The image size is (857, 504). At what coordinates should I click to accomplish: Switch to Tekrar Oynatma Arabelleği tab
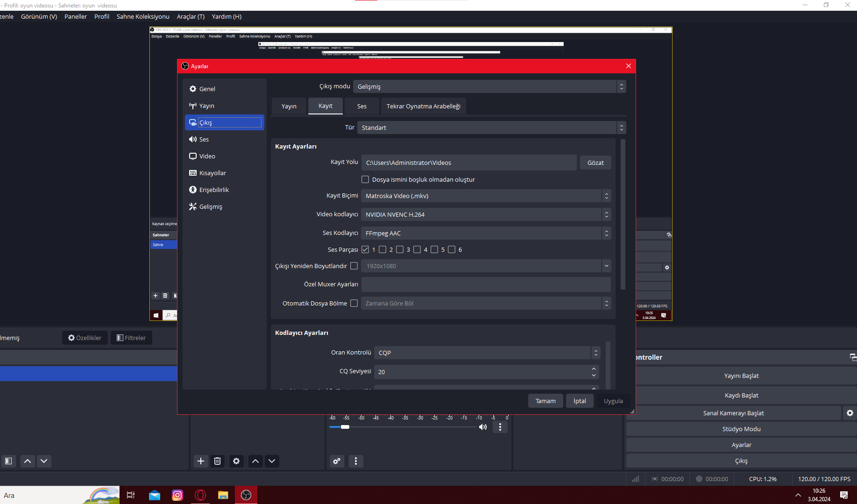[424, 106]
